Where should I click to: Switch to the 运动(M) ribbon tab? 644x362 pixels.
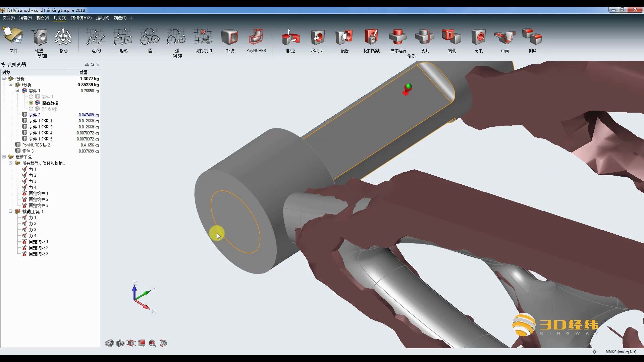pyautogui.click(x=103, y=18)
